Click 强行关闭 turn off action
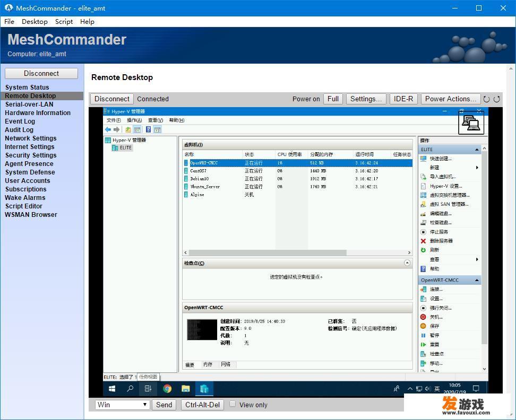Image resolution: width=516 pixels, height=420 pixels. (441, 308)
